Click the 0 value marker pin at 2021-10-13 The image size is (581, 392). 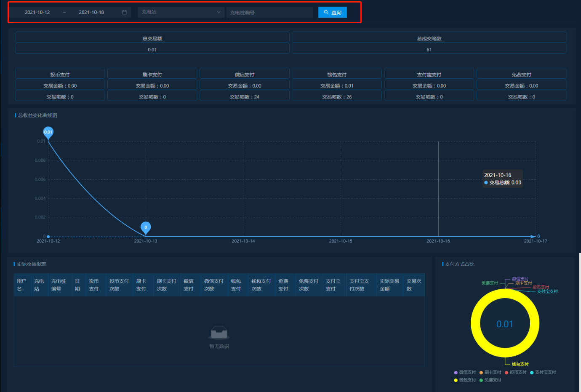coord(146,227)
